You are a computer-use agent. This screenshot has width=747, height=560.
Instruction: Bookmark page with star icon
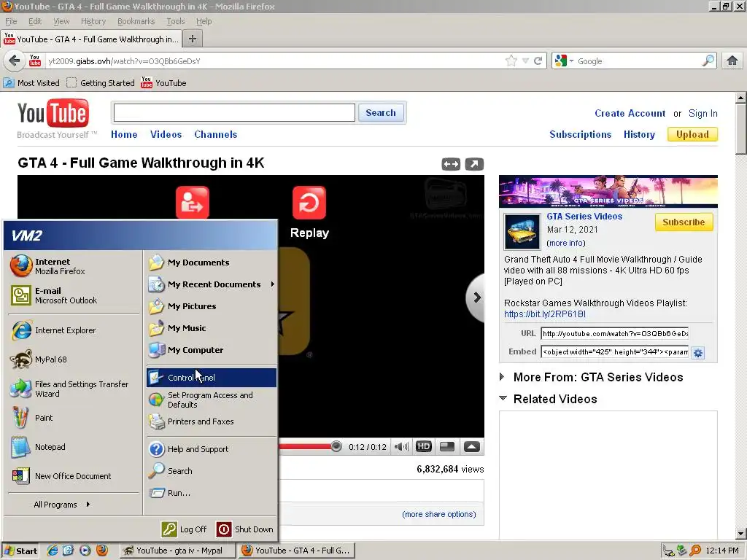point(511,61)
